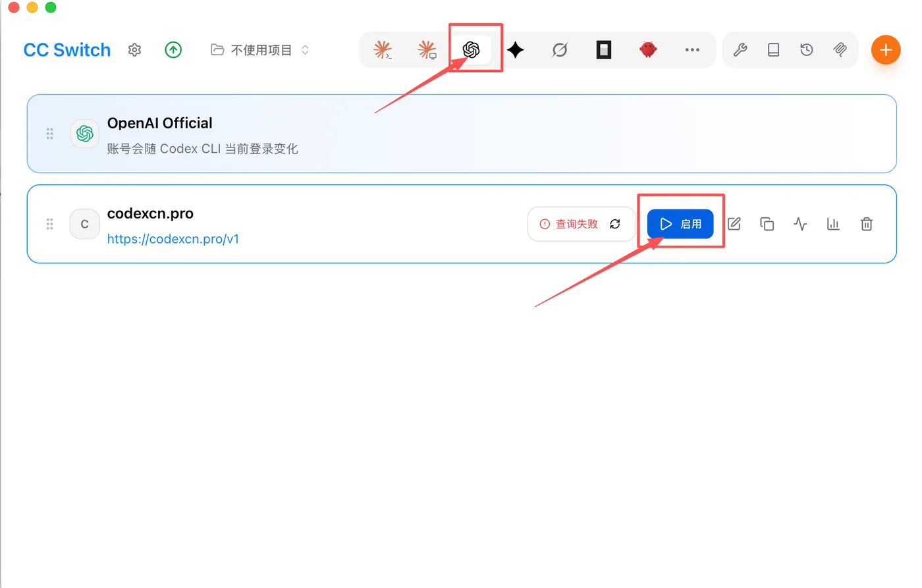Duplicate the codexcn.pro provider
The height and width of the screenshot is (588, 922).
click(767, 224)
